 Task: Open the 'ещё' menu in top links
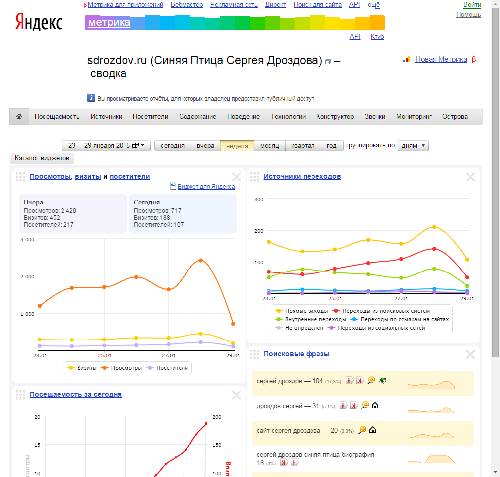pos(374,5)
